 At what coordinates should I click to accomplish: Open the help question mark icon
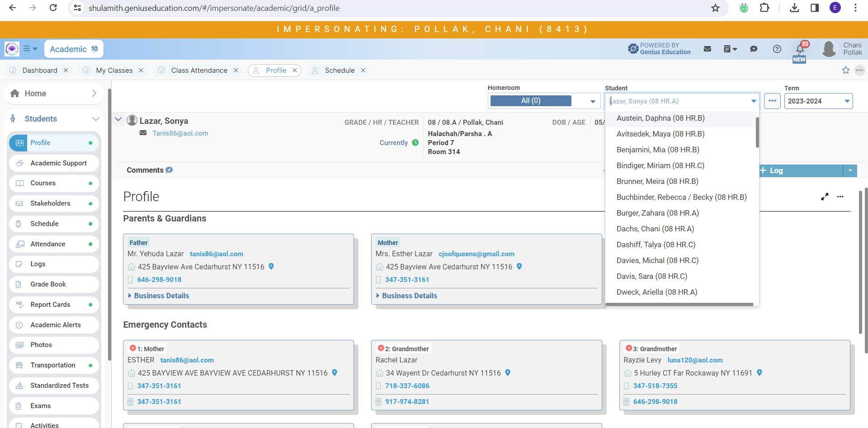pyautogui.click(x=777, y=49)
